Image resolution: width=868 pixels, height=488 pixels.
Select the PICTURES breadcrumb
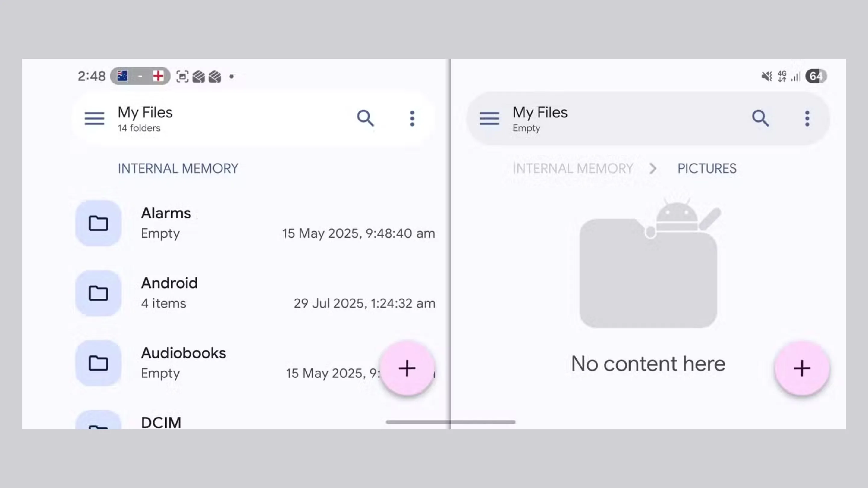click(707, 168)
